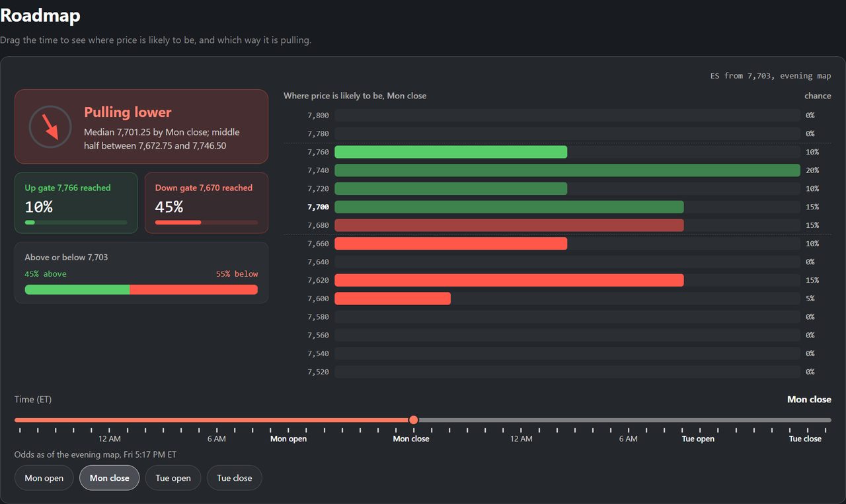
Task: Click the 'Down gate 7,670 reached' label
Action: point(204,188)
